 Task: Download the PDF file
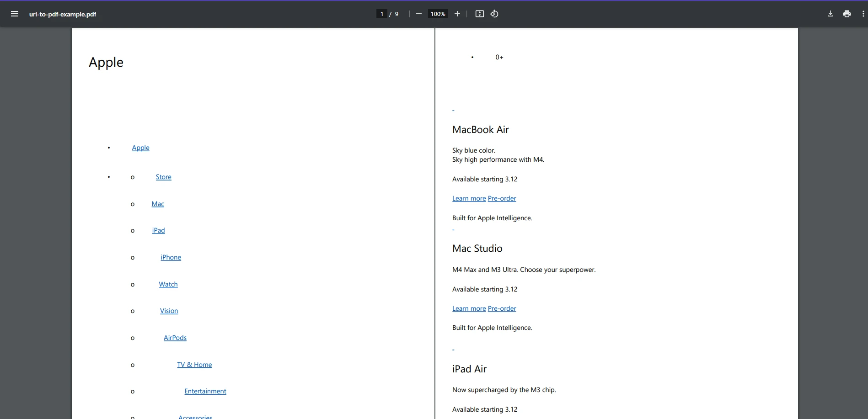[x=830, y=14]
